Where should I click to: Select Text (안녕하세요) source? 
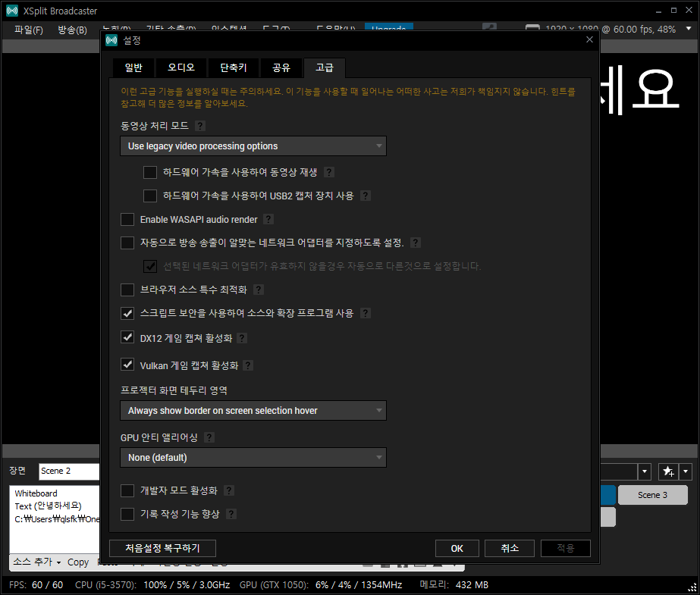point(55,506)
